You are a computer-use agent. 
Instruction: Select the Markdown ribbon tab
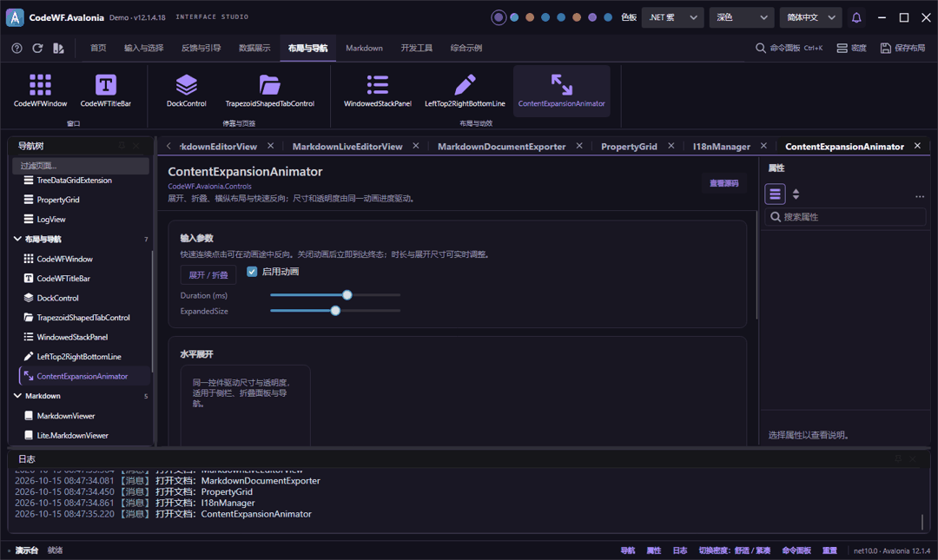click(x=364, y=48)
